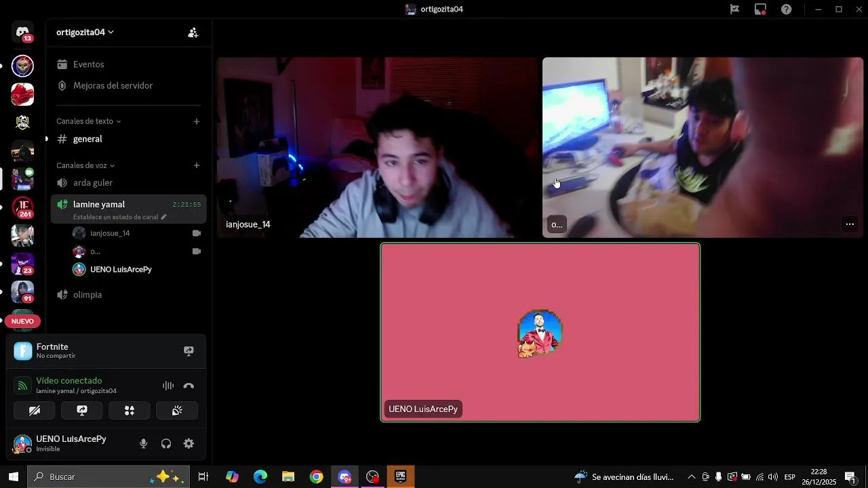Create text channel plus icon

click(197, 121)
